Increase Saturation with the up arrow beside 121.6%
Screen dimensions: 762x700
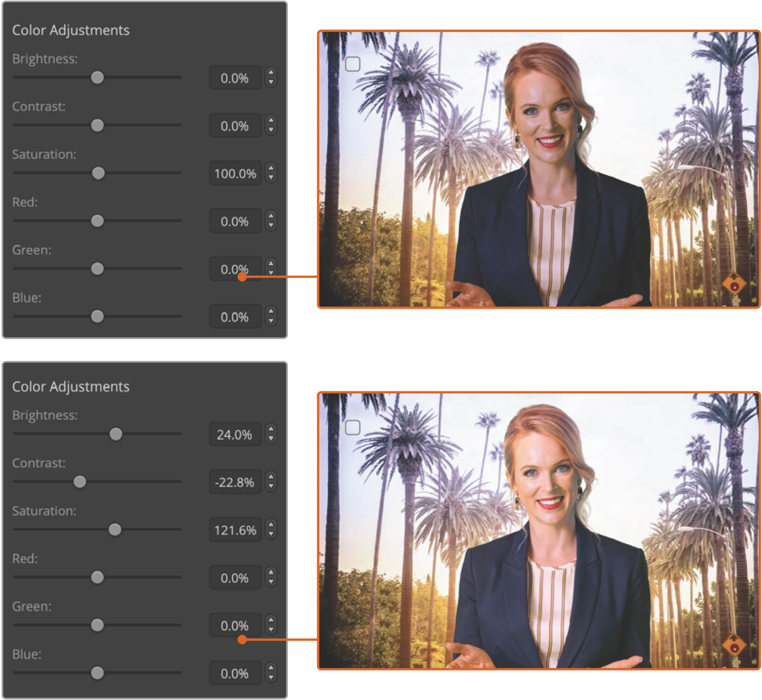click(x=271, y=525)
